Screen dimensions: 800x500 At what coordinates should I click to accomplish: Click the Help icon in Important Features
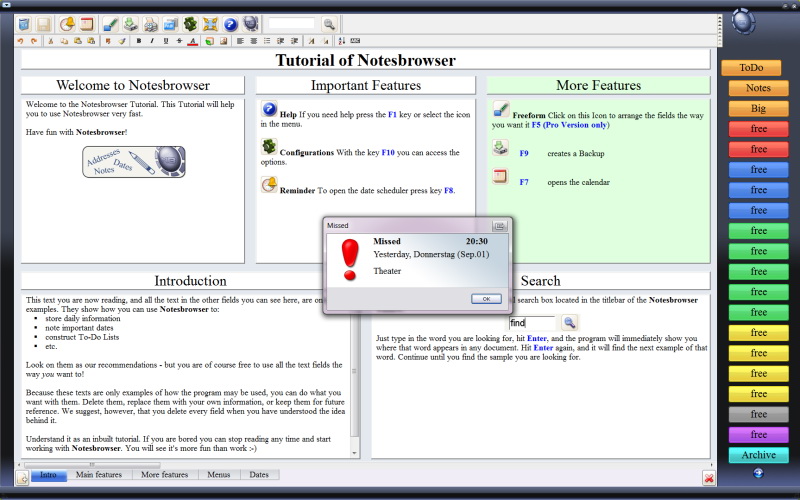click(269, 109)
